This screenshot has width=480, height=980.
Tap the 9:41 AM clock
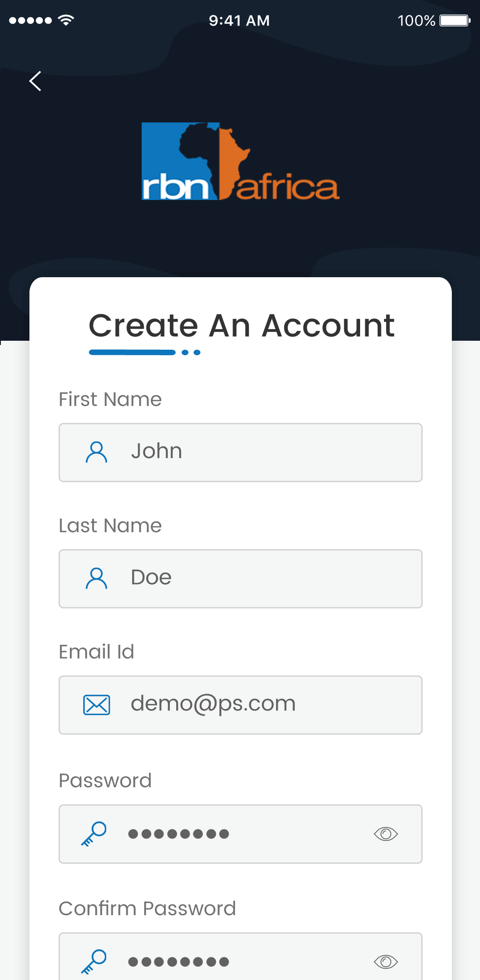coord(239,20)
